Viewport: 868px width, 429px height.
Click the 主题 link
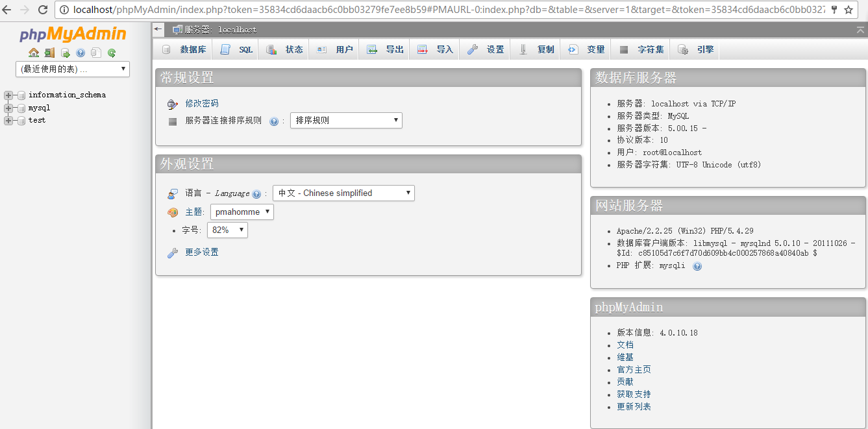click(193, 212)
